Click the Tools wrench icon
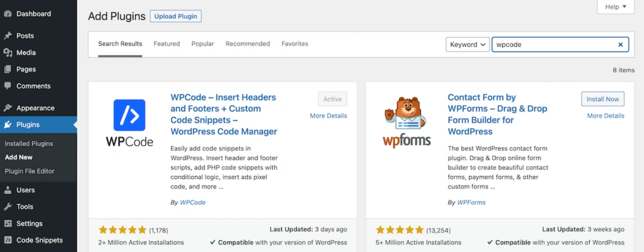The width and height of the screenshot is (644, 252). pyautogui.click(x=8, y=207)
